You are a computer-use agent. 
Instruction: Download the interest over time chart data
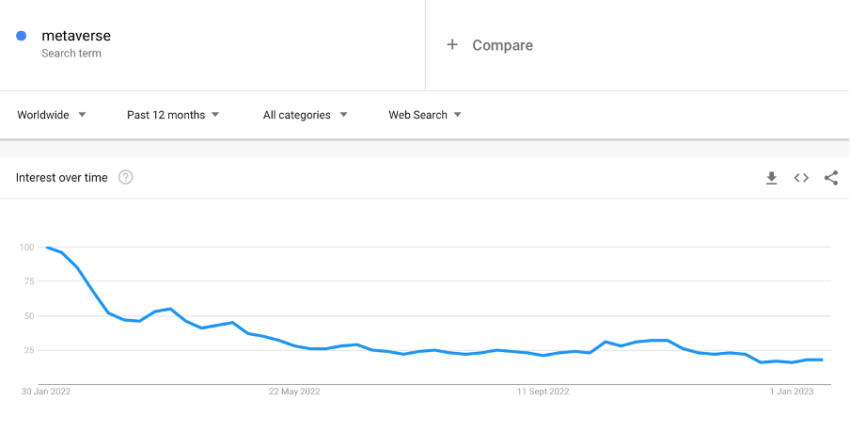(x=771, y=178)
